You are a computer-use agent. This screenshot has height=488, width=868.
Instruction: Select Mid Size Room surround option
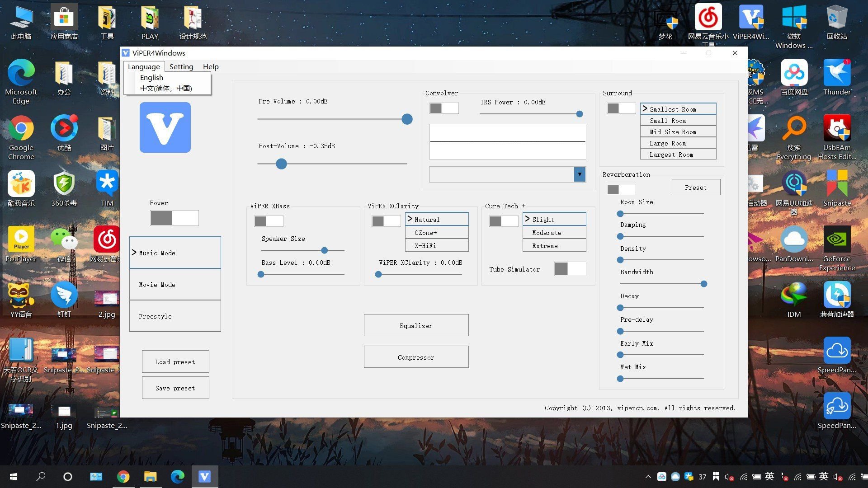pos(678,131)
